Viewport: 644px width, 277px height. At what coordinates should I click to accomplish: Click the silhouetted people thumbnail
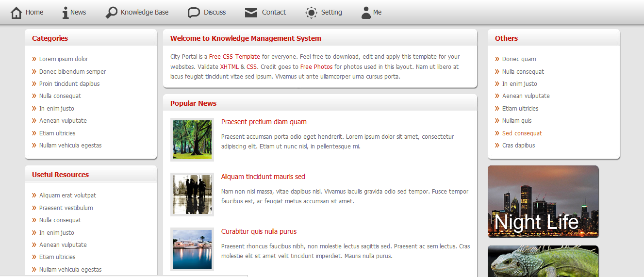coord(192,195)
